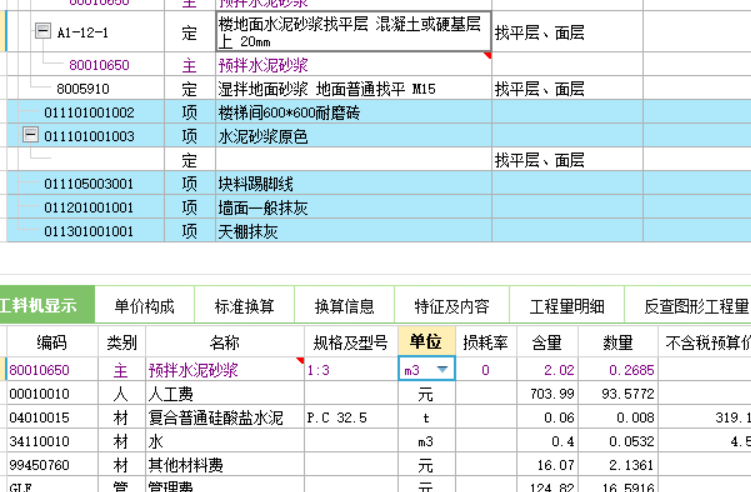This screenshot has width=751, height=492.
Task: Click 湿拌地面砂浆 地面普通找平 M15 cell
Action: 353,88
